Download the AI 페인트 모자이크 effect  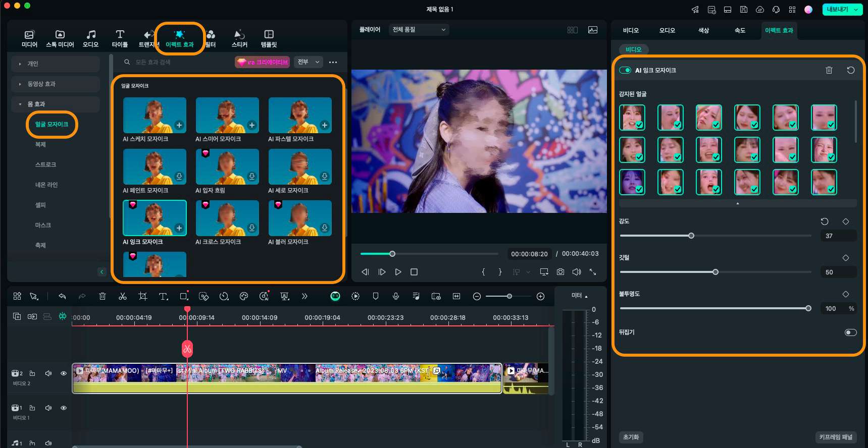[x=179, y=176]
